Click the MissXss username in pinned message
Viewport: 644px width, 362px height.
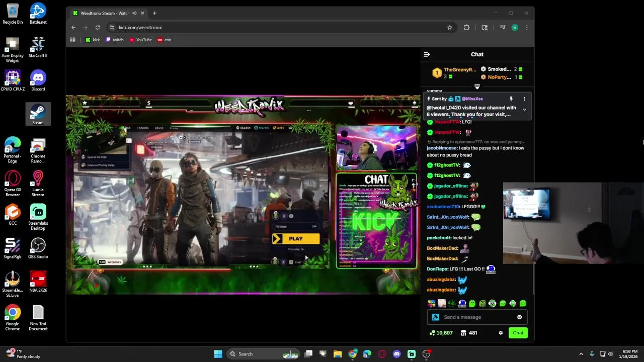(472, 99)
